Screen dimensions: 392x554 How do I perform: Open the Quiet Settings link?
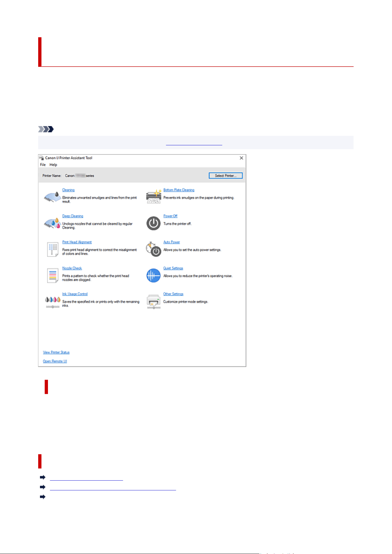click(x=173, y=268)
